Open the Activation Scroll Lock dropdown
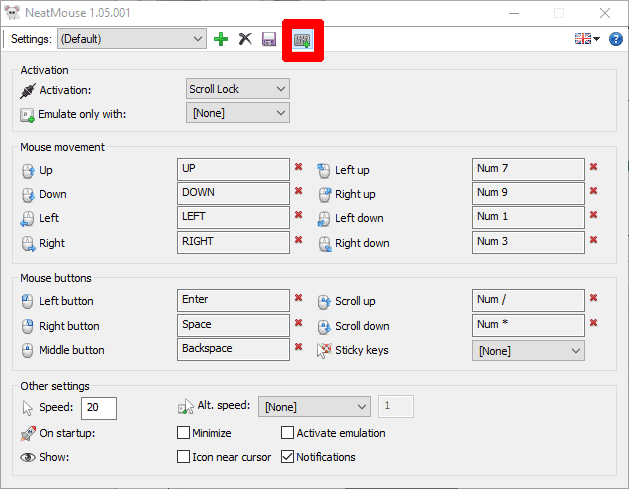The width and height of the screenshot is (629, 489). coord(238,89)
